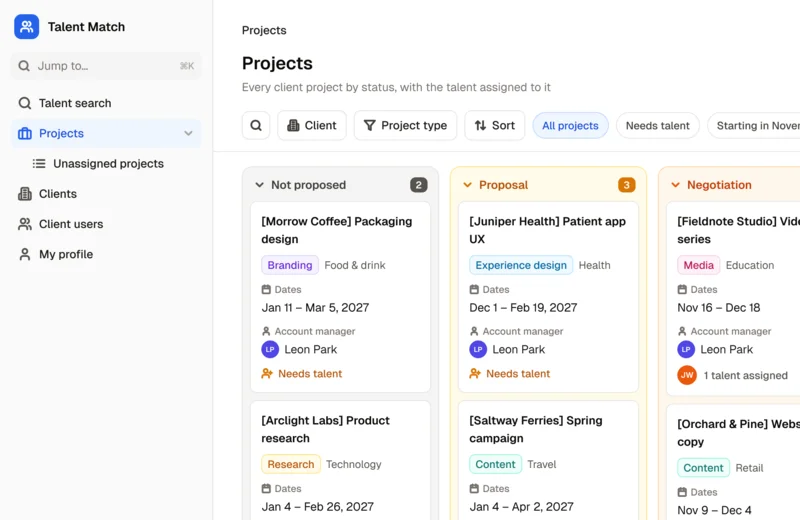Collapse the Negotiation column

(x=676, y=185)
